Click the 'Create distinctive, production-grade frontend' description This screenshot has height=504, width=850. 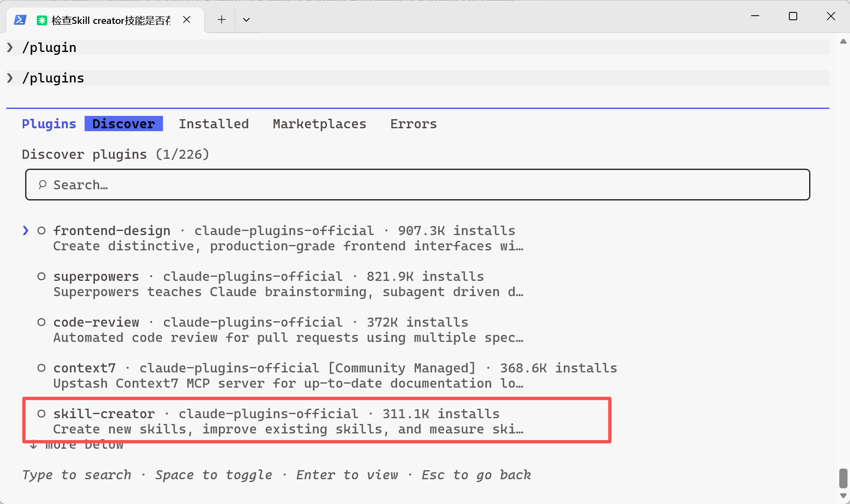coord(288,246)
